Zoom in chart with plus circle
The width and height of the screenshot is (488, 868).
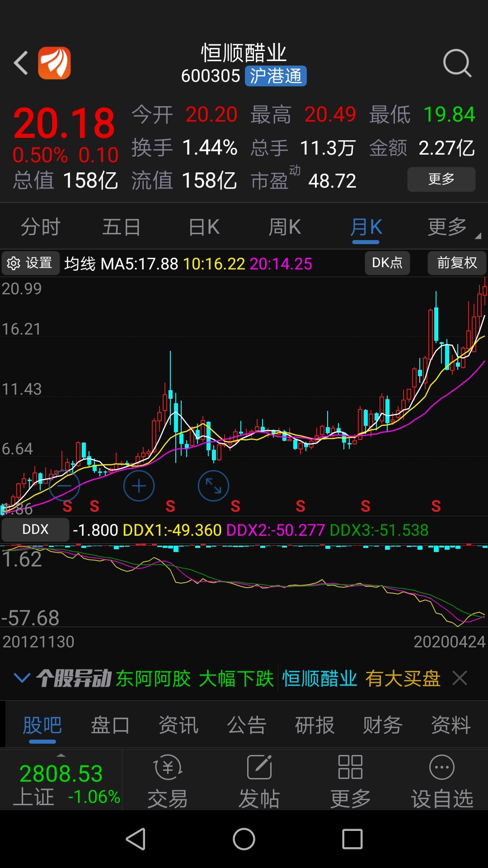[139, 486]
